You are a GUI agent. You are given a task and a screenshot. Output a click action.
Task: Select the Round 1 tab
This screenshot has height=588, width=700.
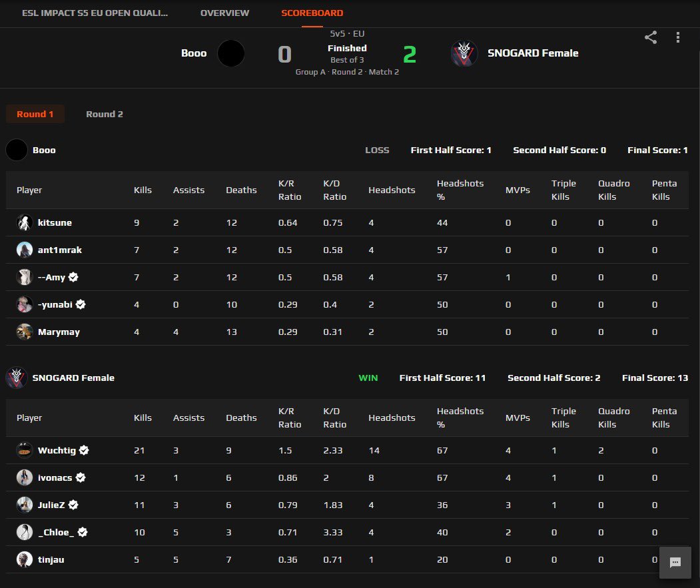(35, 114)
